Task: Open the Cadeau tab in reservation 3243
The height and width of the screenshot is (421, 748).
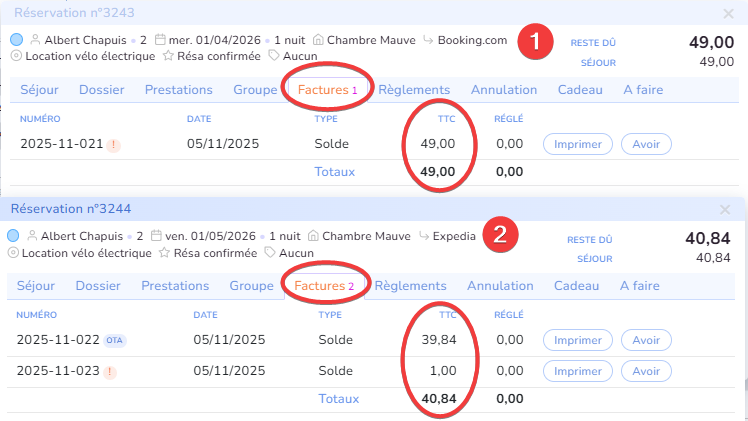Action: coord(581,89)
